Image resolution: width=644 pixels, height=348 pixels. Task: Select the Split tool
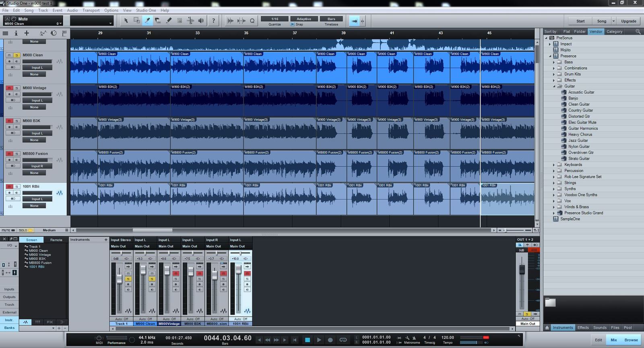(x=147, y=21)
